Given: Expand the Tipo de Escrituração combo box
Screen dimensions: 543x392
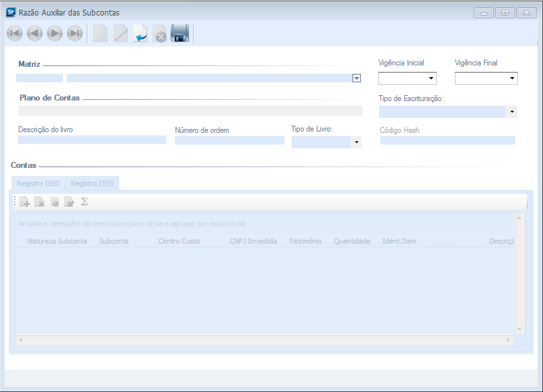Looking at the screenshot, I should [x=512, y=112].
